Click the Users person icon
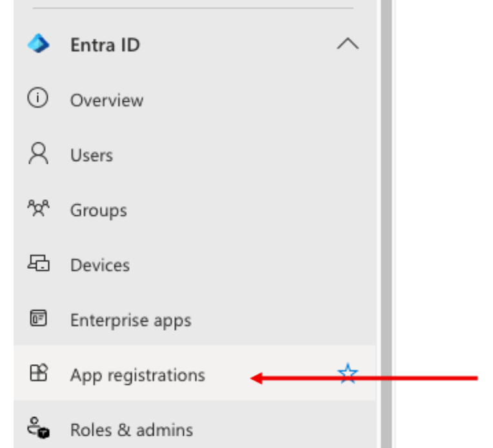 [38, 153]
